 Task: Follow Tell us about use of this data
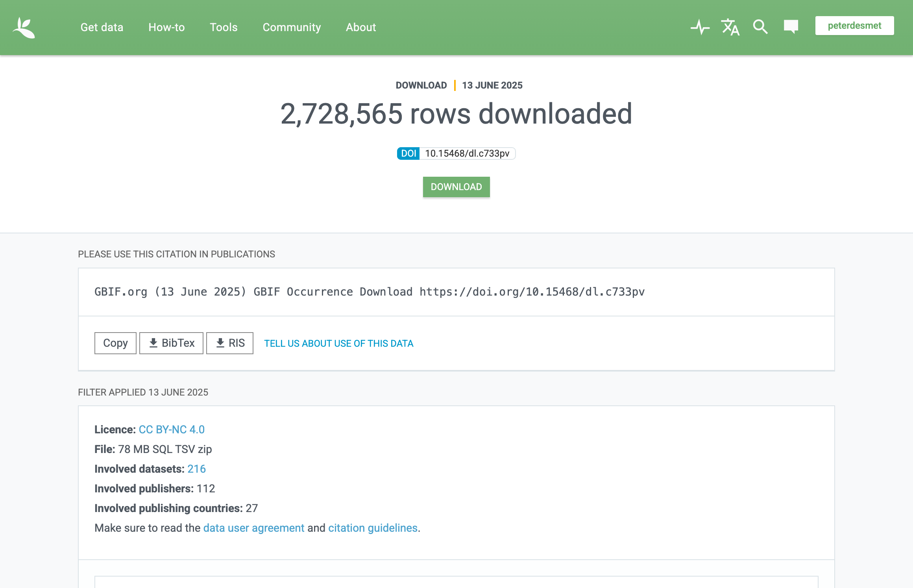coord(338,344)
